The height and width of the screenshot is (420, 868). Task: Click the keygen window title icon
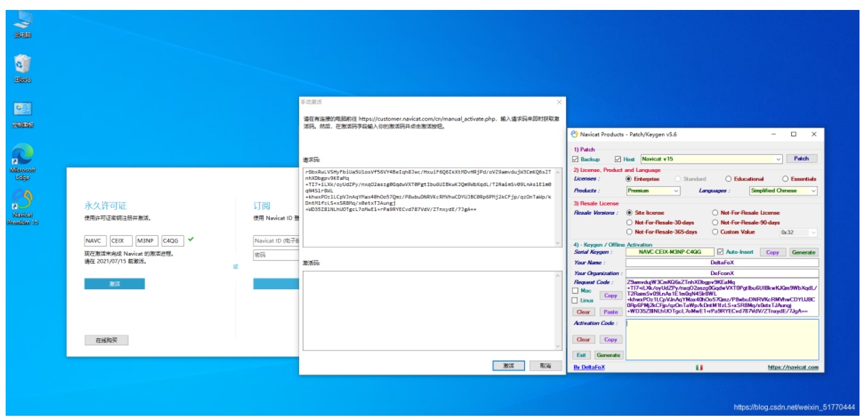click(575, 134)
